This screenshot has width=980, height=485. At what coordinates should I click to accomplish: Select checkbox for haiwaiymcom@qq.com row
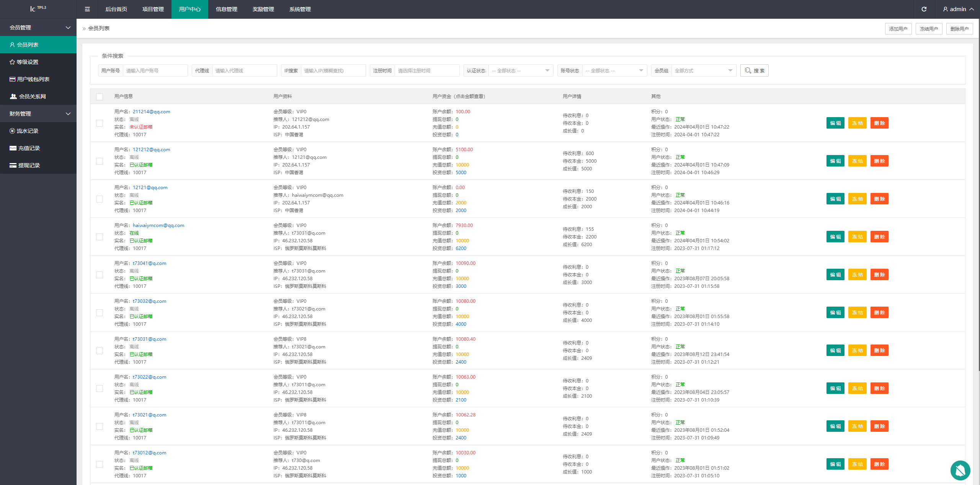(x=100, y=237)
